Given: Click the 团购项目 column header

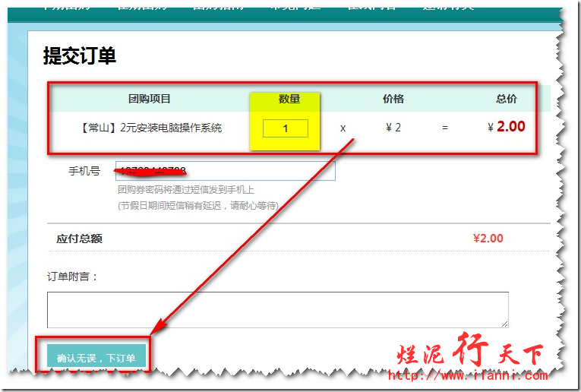Looking at the screenshot, I should point(150,99).
